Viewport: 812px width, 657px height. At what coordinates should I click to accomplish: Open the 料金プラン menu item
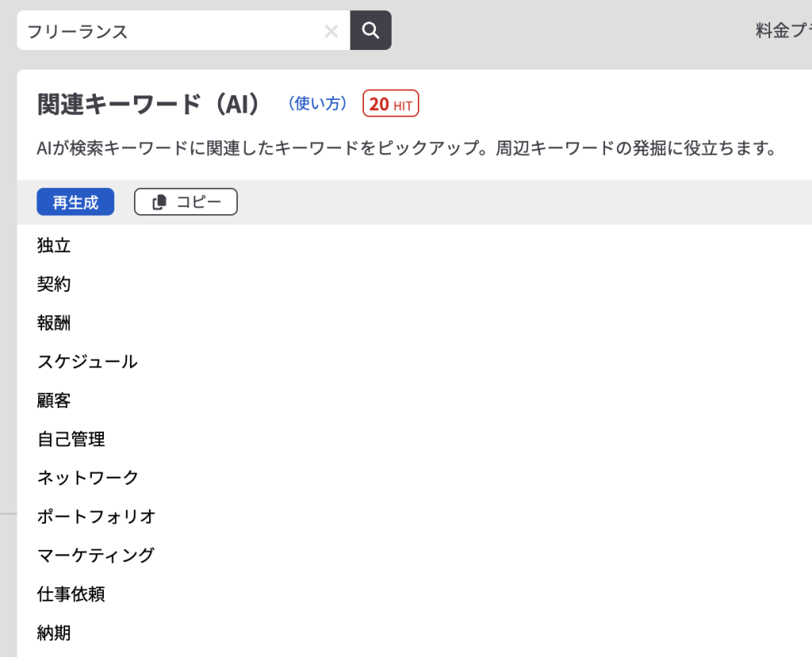tap(783, 32)
